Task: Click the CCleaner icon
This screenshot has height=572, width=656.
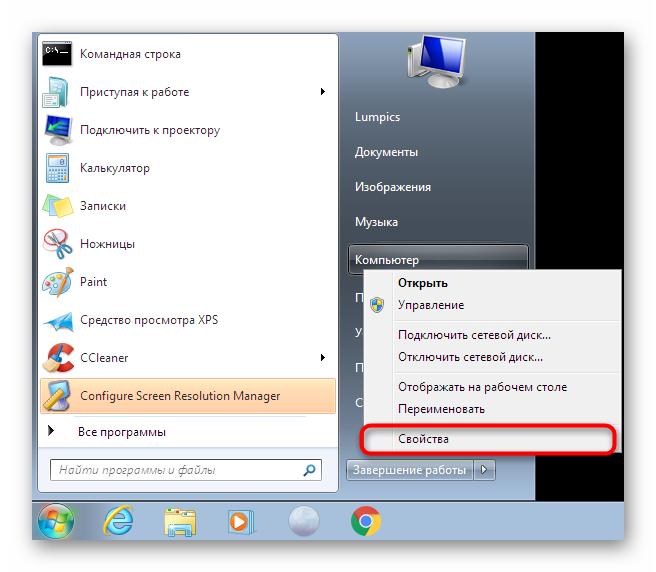Action: pyautogui.click(x=59, y=358)
